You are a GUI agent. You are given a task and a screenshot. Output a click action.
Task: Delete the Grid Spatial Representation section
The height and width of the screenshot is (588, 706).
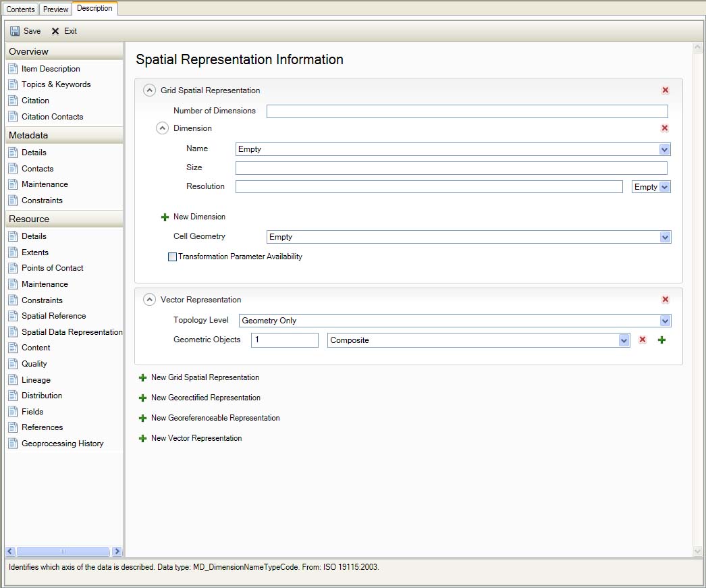[665, 89]
